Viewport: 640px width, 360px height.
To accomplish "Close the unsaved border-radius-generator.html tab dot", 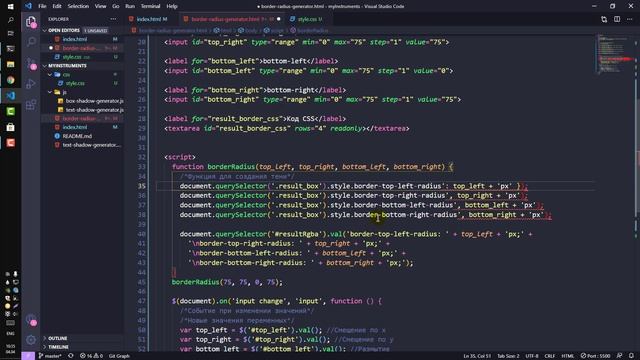I will (279, 19).
